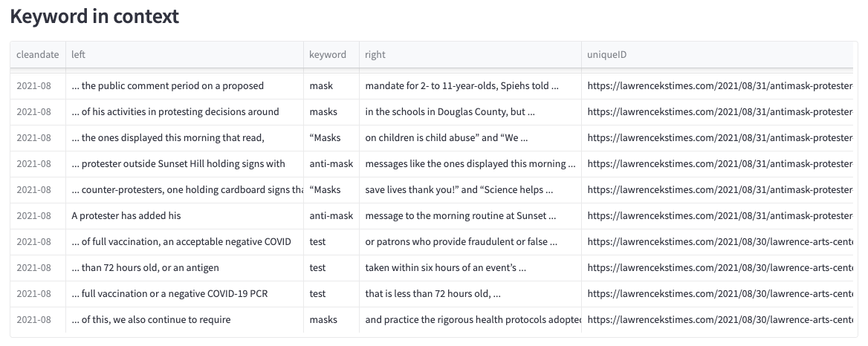Select cleandate cell in the public comment row
868x346 pixels.
[38, 85]
